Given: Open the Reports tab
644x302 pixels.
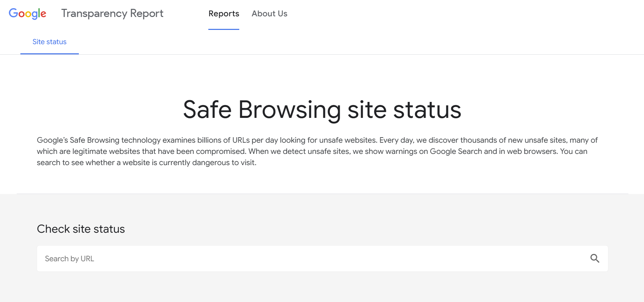Looking at the screenshot, I should 224,14.
